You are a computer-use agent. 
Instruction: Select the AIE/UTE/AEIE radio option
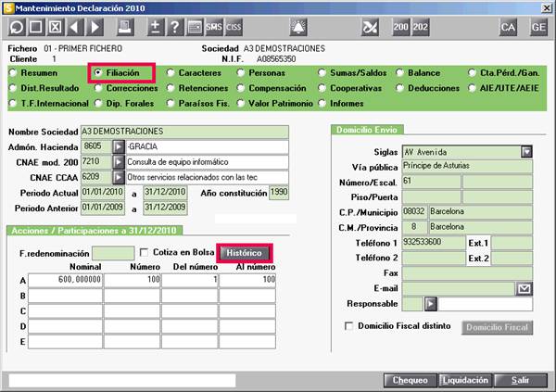click(472, 88)
